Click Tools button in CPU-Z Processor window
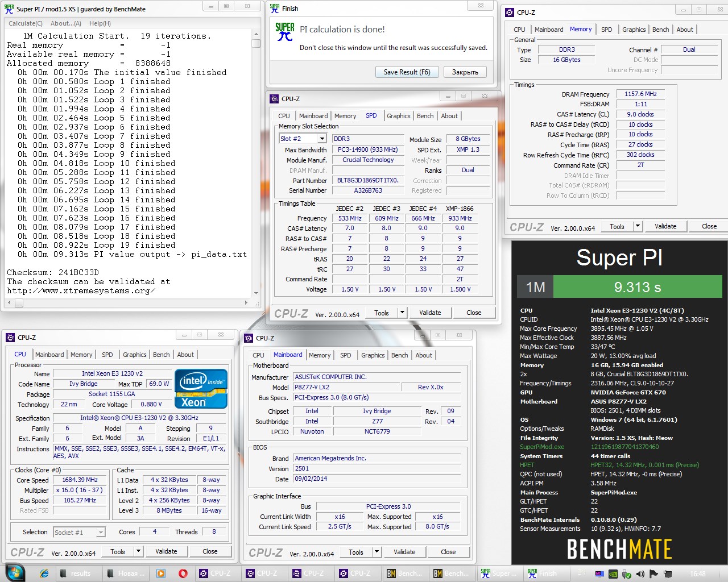Viewport: 728px width, 582px height. click(118, 551)
